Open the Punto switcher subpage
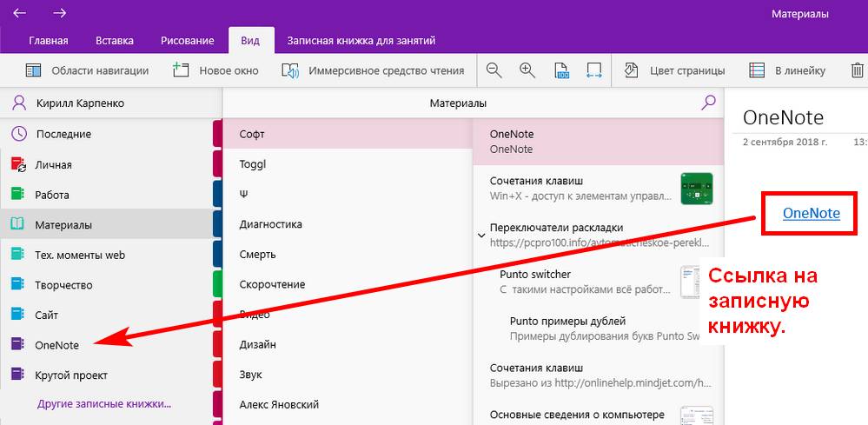The height and width of the screenshot is (425, 868). [599, 281]
